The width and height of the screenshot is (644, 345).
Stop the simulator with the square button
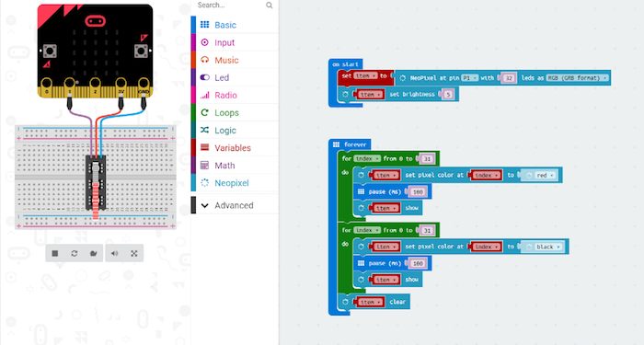tap(54, 253)
